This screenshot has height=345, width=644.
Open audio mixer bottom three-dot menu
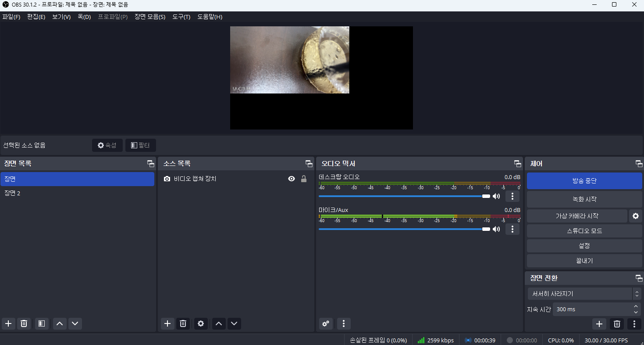[x=344, y=324]
